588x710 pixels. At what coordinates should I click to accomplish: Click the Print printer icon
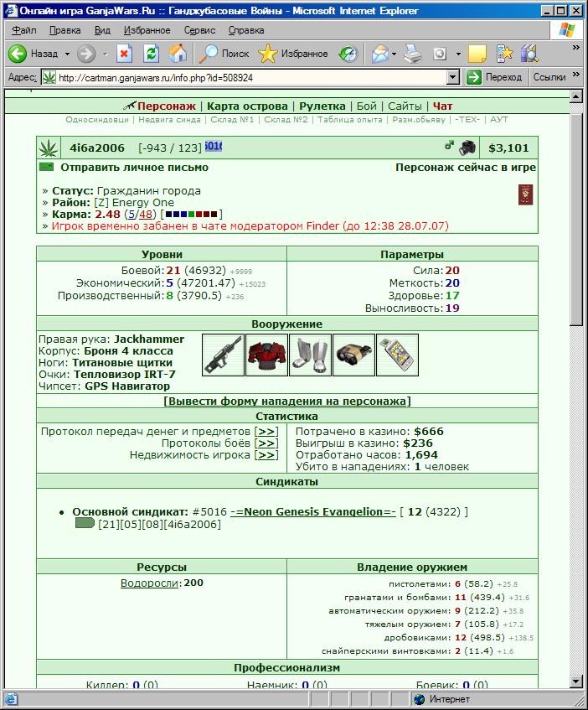click(x=412, y=54)
